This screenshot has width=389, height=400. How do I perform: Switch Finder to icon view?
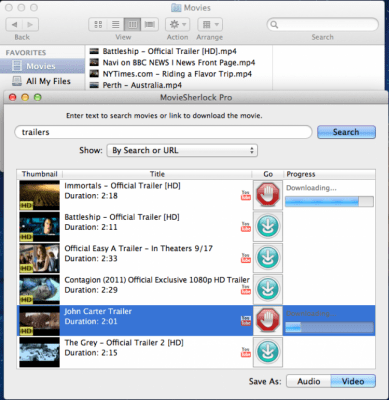[98, 24]
